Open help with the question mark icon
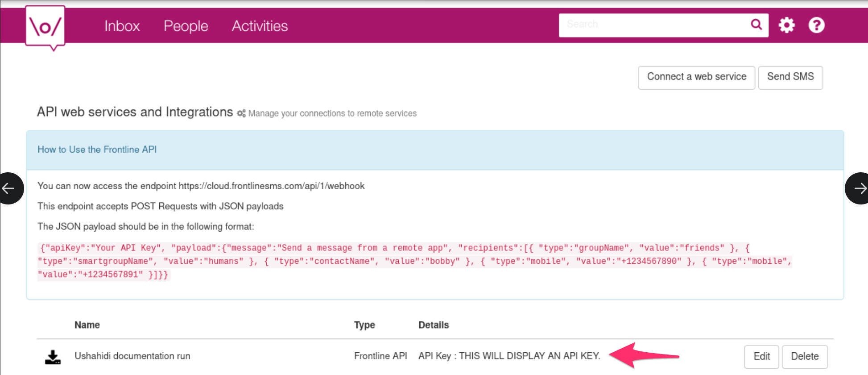868x375 pixels. [816, 25]
